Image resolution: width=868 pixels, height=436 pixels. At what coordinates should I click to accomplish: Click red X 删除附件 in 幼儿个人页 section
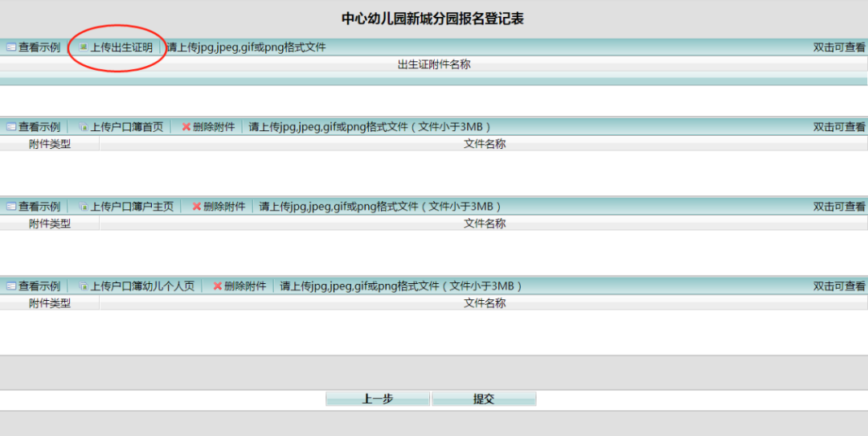(218, 286)
